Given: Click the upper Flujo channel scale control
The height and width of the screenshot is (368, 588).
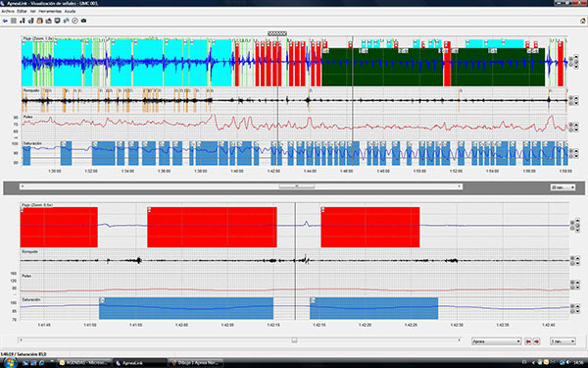Looking at the screenshot, I should coord(573,61).
